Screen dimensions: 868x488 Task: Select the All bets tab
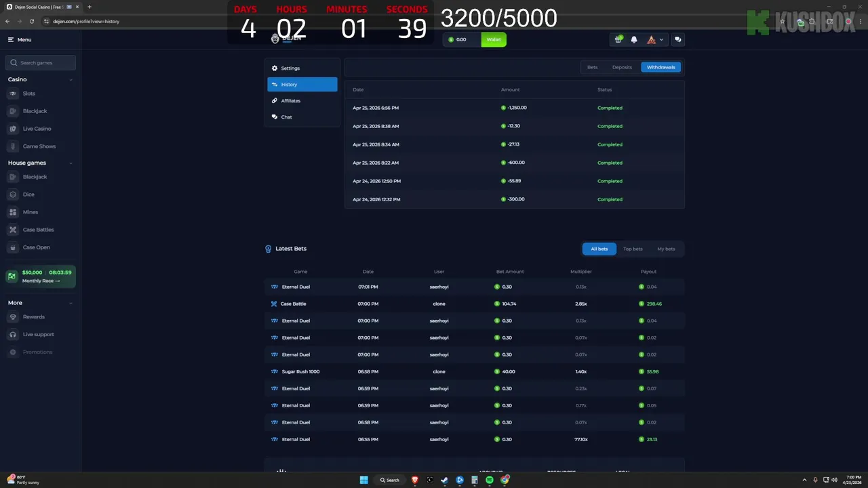point(599,249)
